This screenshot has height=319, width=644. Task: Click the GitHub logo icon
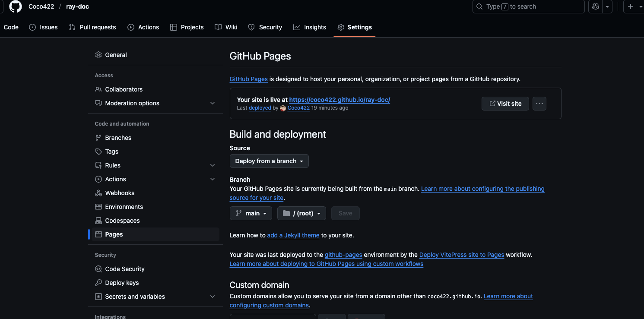[16, 6]
